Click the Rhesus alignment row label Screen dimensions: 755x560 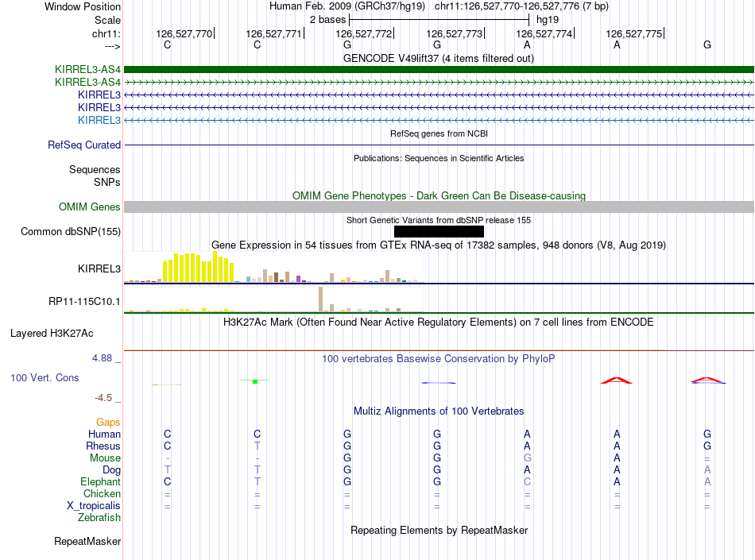(x=103, y=446)
